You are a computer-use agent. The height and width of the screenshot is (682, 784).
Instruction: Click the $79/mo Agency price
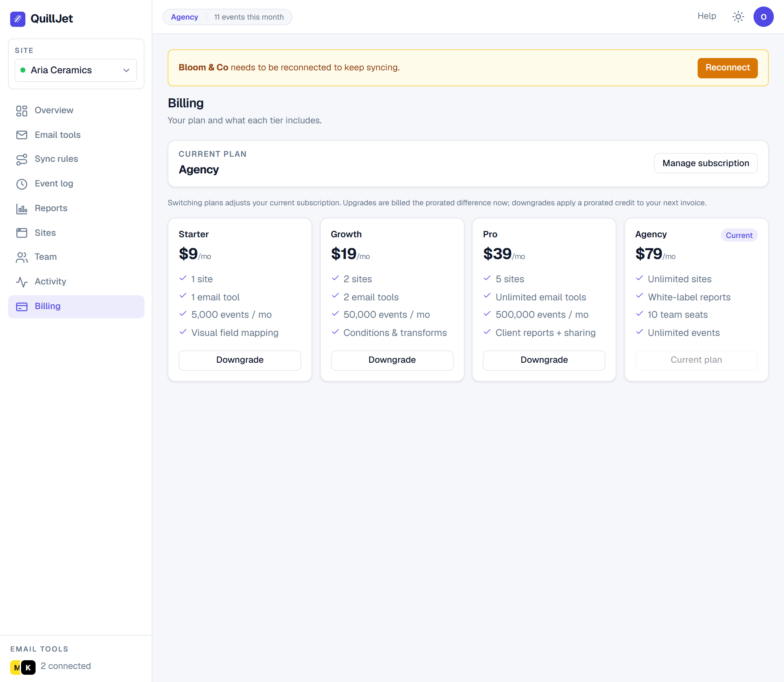(x=655, y=254)
